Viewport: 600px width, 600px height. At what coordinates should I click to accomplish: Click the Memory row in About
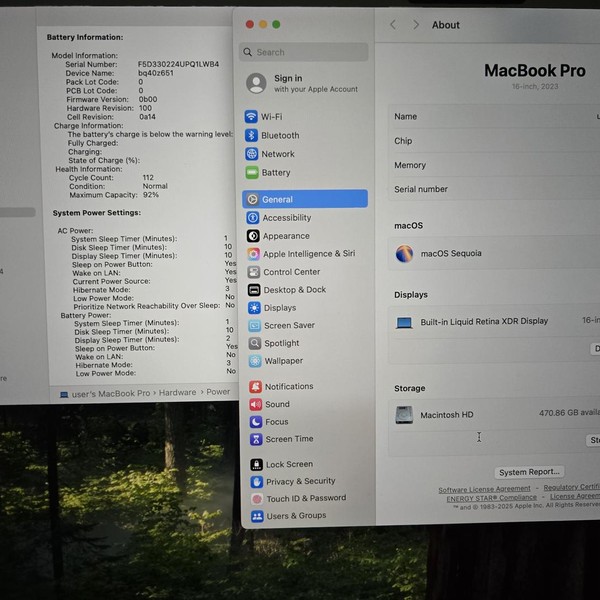coord(494,165)
